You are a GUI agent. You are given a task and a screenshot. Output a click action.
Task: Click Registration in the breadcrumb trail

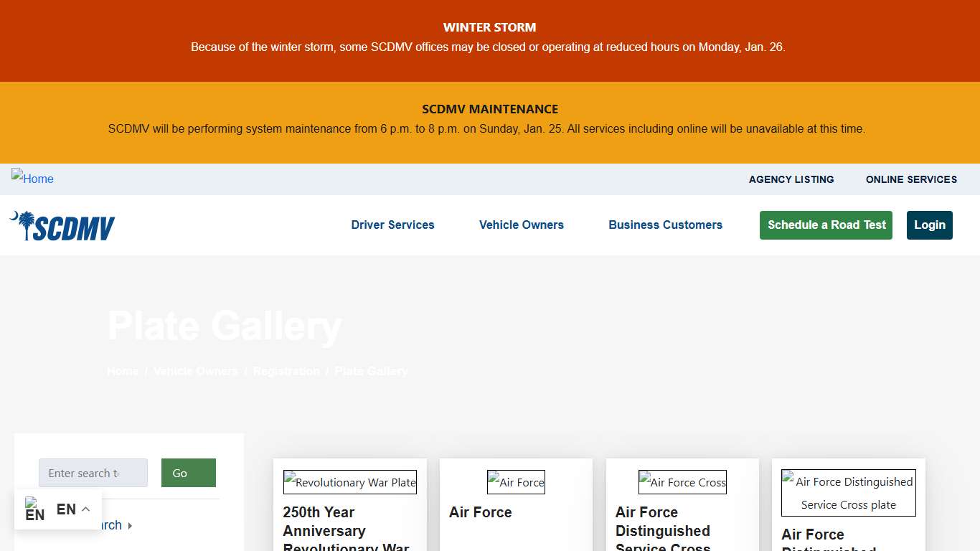[286, 371]
